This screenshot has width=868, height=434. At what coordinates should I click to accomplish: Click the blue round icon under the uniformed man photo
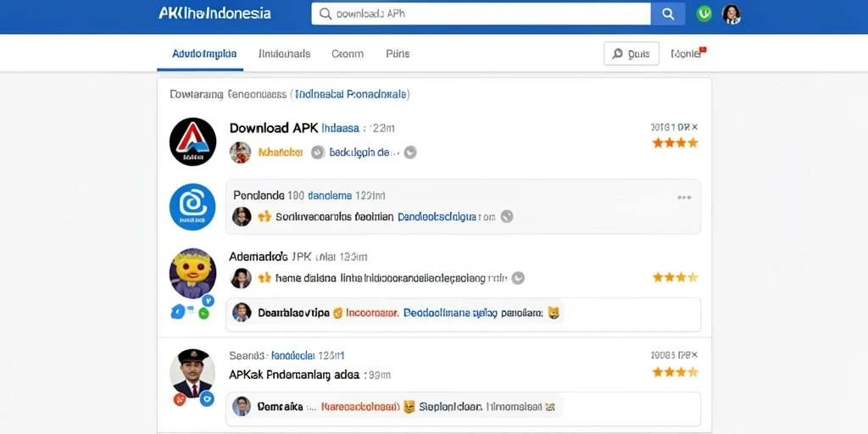tap(207, 398)
